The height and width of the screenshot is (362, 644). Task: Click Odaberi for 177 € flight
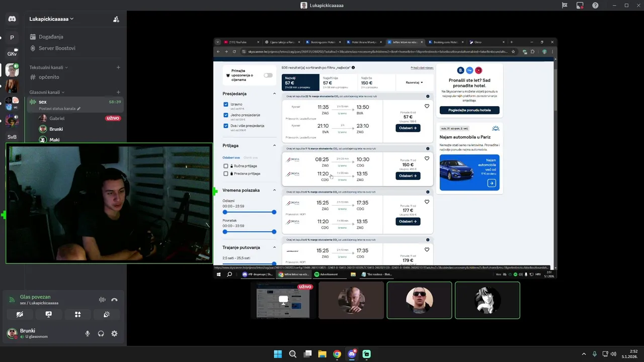click(408, 221)
